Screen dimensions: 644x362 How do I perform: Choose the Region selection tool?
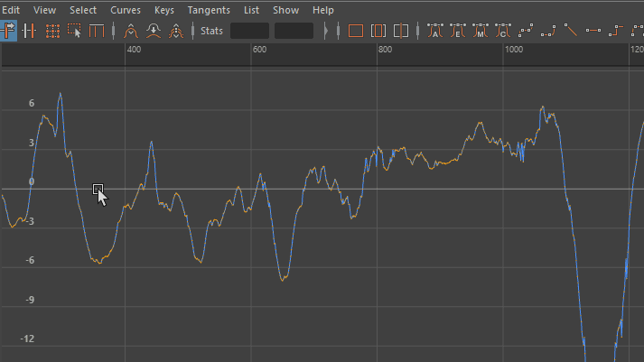(75, 31)
